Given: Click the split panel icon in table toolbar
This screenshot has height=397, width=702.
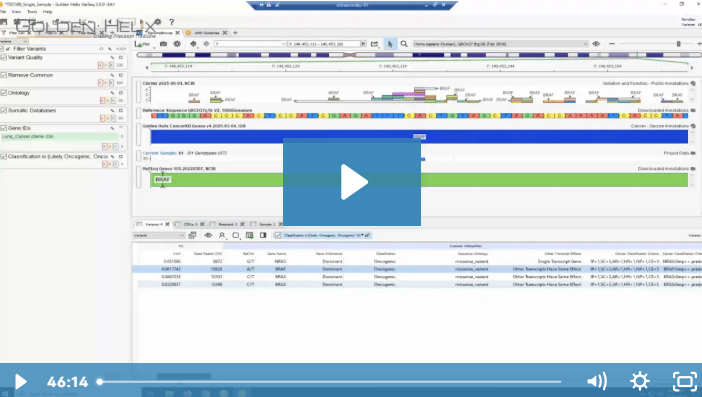Looking at the screenshot, I should pos(263,235).
